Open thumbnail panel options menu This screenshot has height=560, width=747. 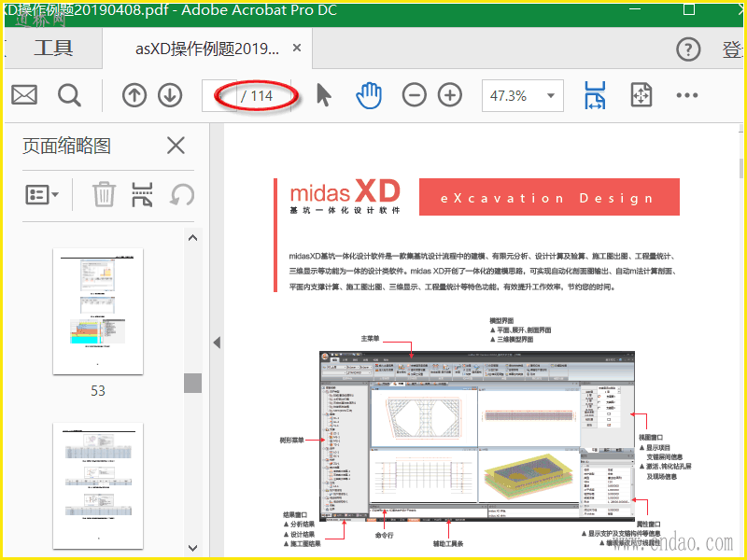[x=42, y=194]
